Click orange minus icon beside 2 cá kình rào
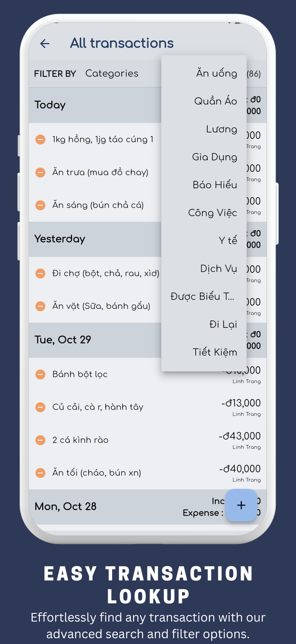 point(40,440)
